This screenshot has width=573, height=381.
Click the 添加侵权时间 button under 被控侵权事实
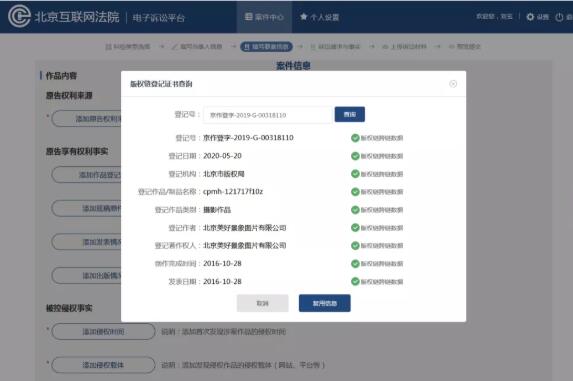tap(103, 332)
